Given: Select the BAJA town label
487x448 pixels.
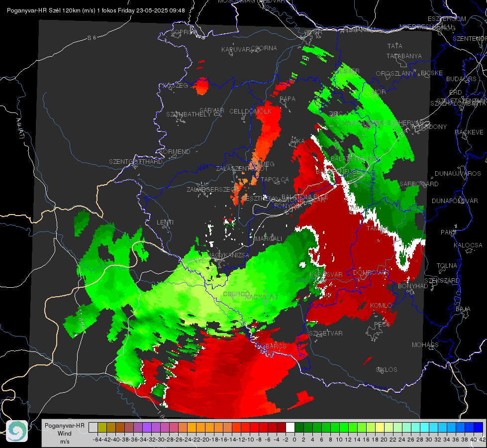Looking at the screenshot, I should coord(463,309).
